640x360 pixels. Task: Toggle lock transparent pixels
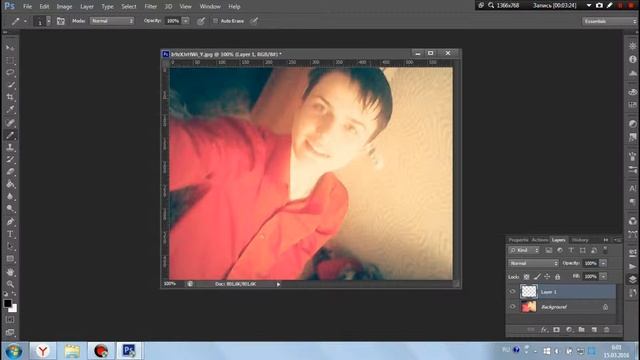pos(527,277)
